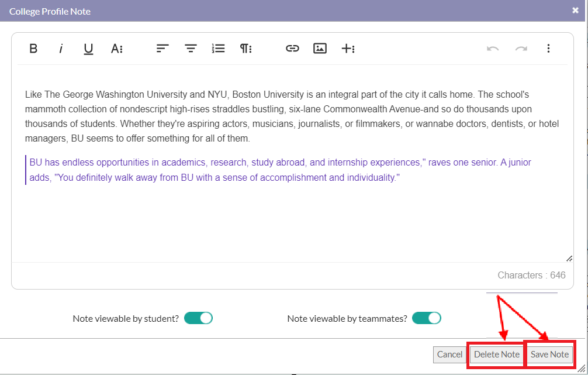Open the three-dot editor menu
The image size is (588, 375).
point(548,49)
